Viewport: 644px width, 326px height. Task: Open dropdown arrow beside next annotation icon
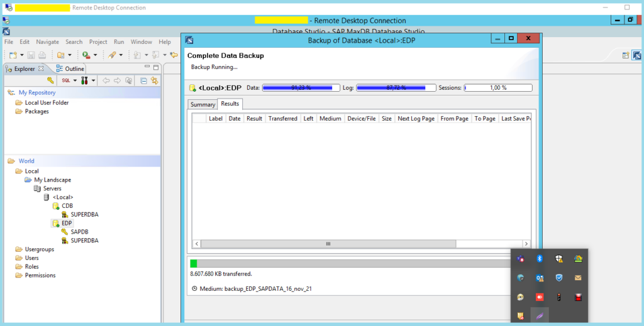click(x=146, y=55)
